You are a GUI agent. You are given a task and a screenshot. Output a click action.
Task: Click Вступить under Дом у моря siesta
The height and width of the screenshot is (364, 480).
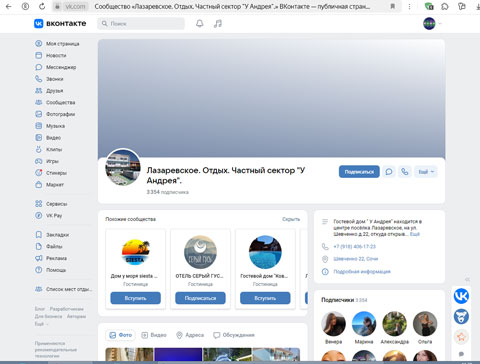pyautogui.click(x=135, y=298)
